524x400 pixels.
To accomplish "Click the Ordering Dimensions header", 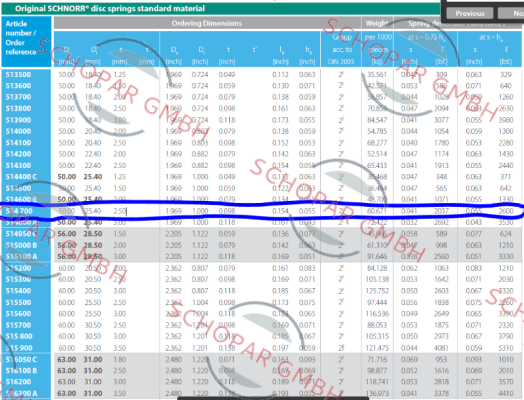I will (207, 23).
